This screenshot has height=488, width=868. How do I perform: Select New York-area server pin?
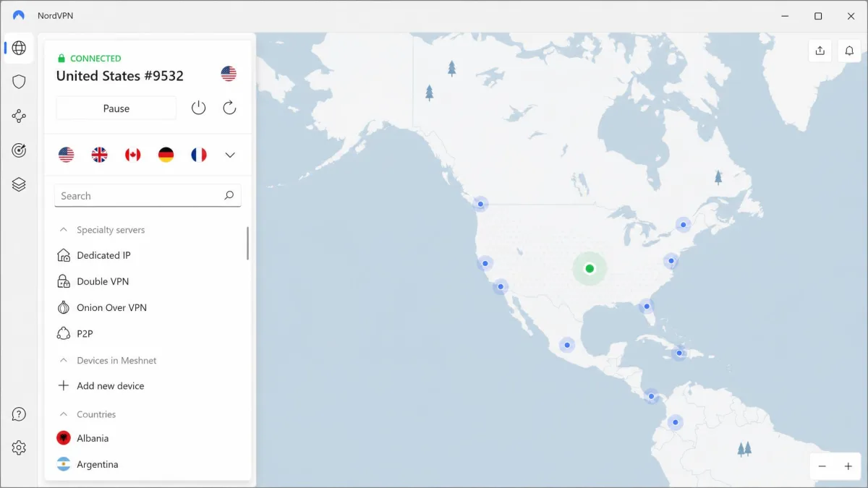click(x=671, y=261)
